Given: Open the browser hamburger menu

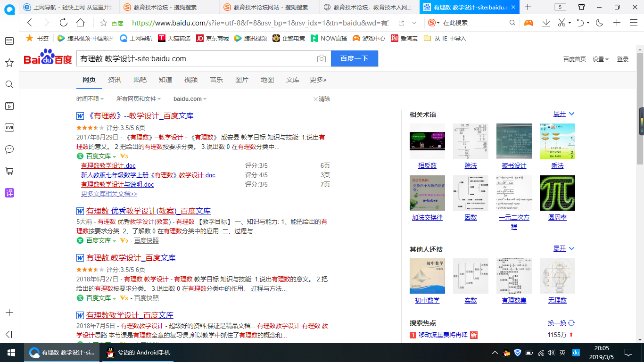Looking at the screenshot, I should point(634,23).
